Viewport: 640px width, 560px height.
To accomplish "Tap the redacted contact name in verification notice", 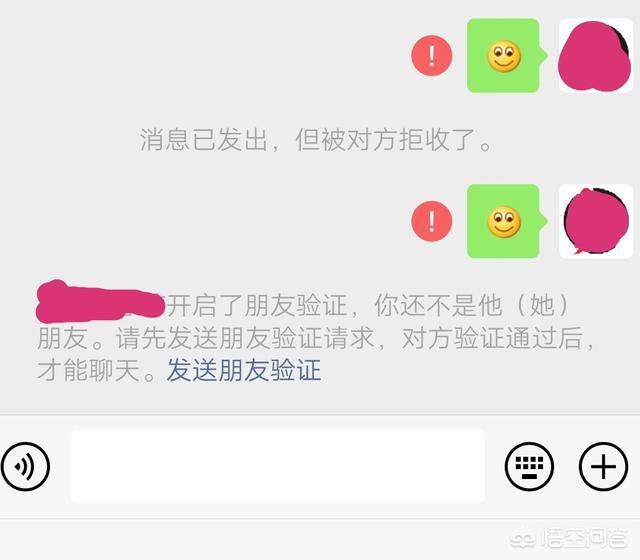I will (100, 301).
